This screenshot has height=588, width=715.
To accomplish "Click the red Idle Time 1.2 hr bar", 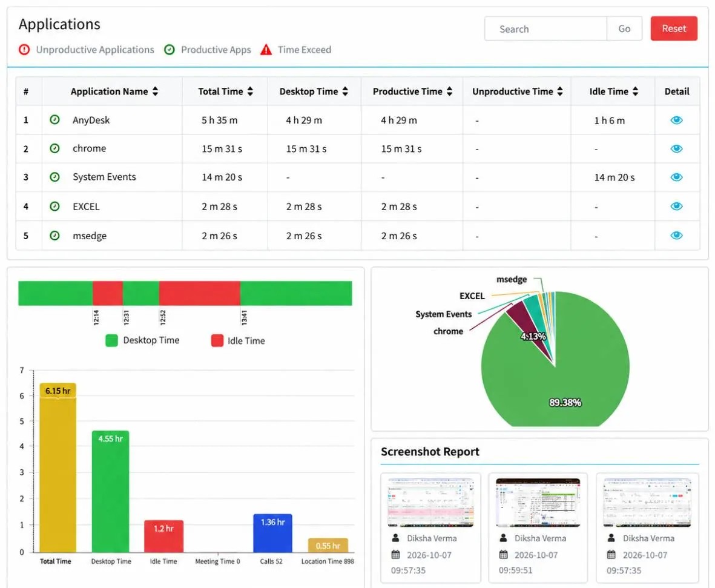I will (163, 536).
